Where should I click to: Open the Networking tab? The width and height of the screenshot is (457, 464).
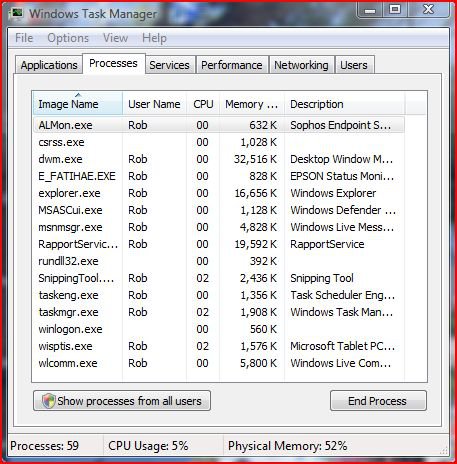coord(301,65)
